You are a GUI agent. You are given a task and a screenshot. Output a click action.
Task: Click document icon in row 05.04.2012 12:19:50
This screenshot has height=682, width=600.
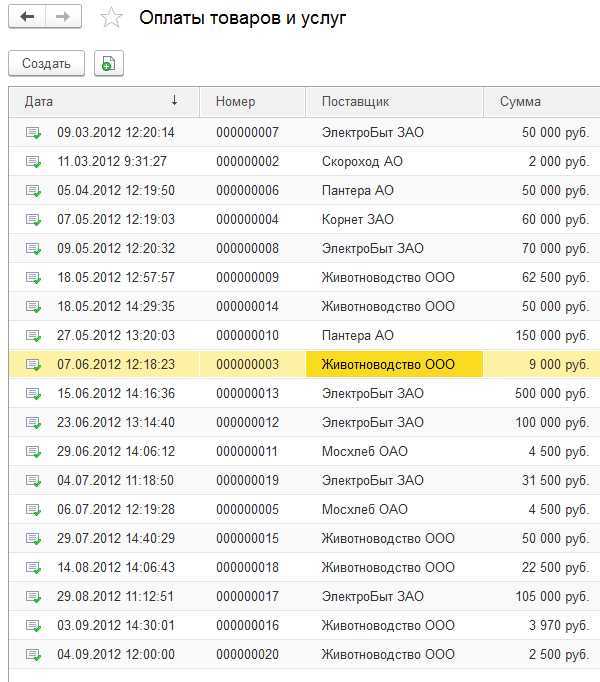34,191
